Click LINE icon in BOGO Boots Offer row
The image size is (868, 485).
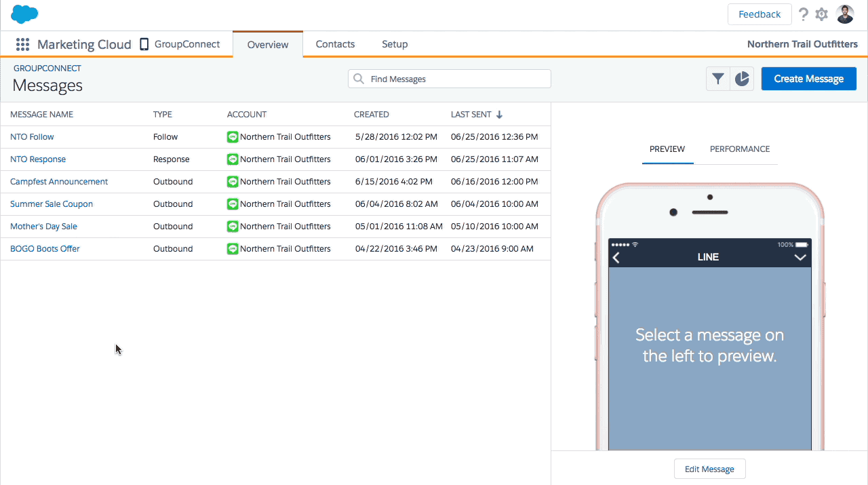(233, 249)
